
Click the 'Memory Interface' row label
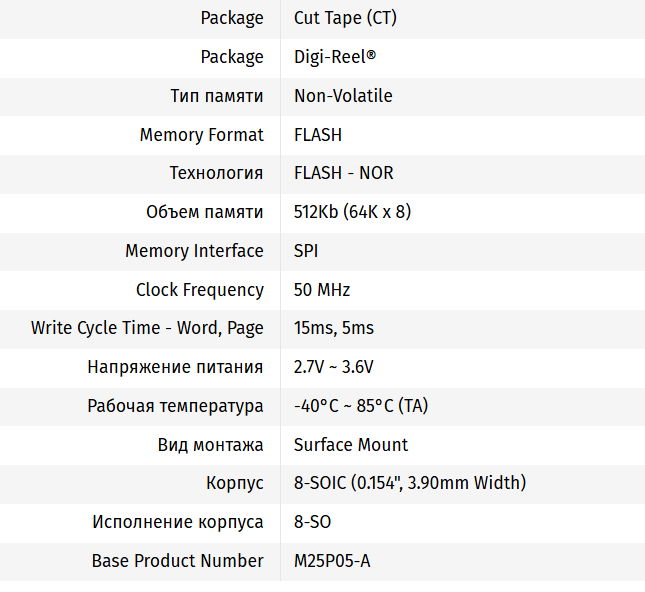[194, 251]
